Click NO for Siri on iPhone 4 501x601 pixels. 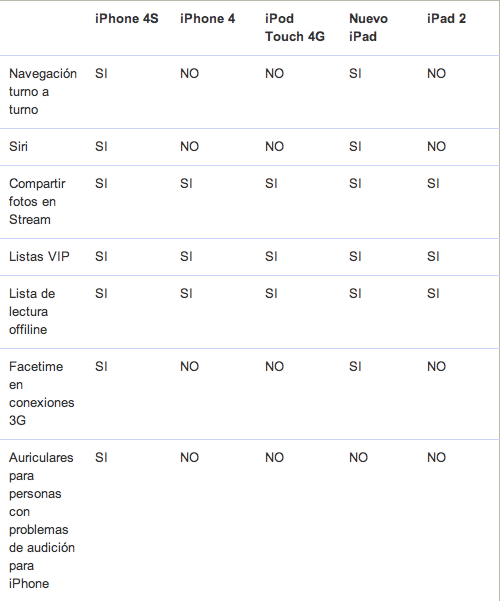pos(189,146)
